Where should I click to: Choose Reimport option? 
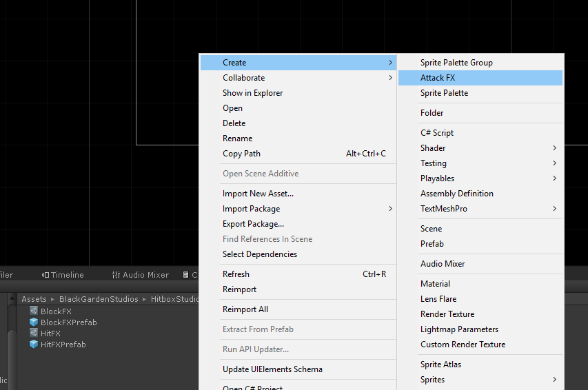[x=298, y=289]
